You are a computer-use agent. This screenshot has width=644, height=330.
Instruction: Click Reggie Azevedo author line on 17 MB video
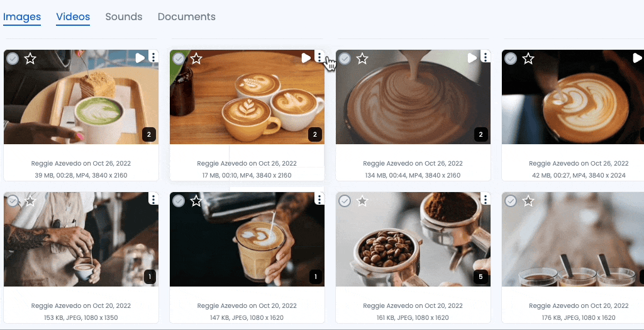pos(247,163)
